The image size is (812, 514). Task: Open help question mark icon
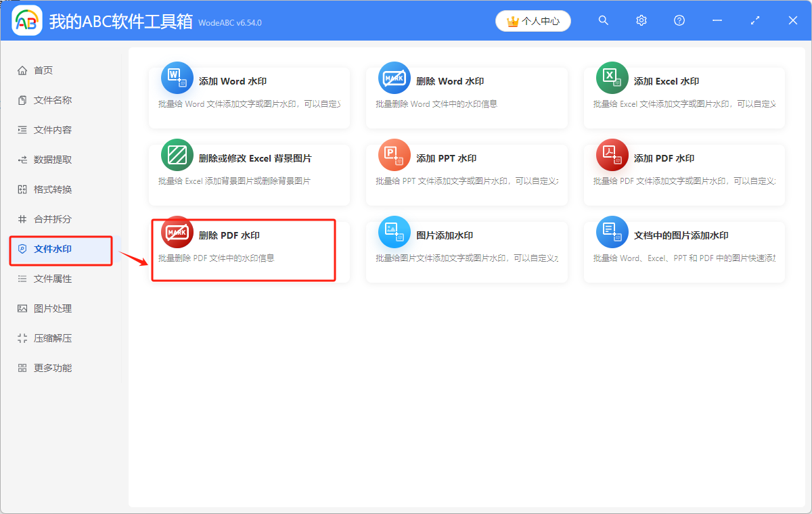pyautogui.click(x=679, y=20)
